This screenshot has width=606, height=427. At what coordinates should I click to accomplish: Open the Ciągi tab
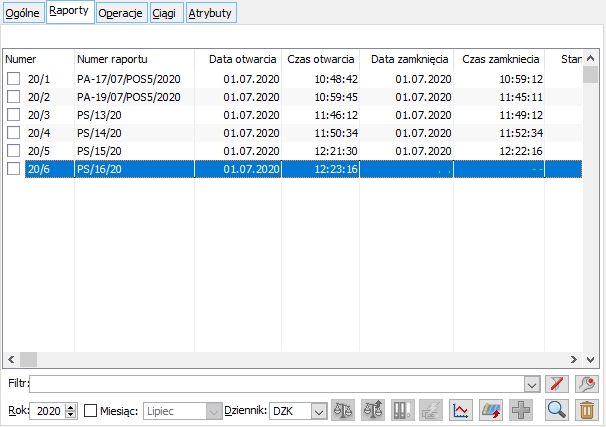pyautogui.click(x=166, y=13)
